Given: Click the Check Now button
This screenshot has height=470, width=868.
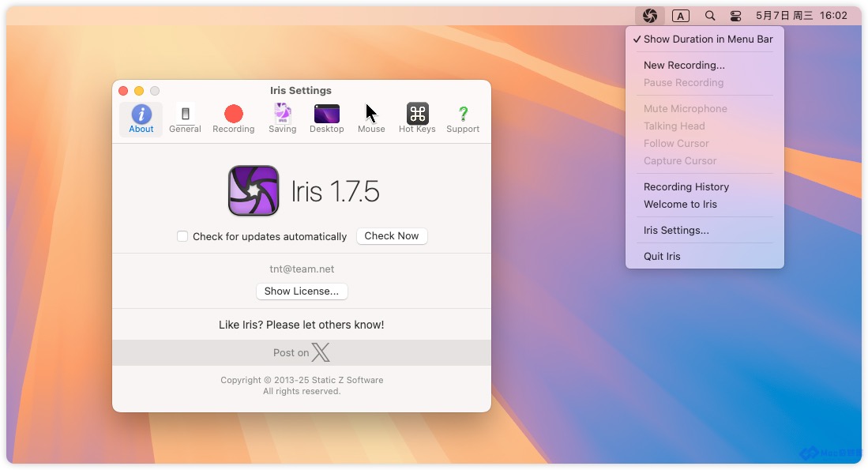Looking at the screenshot, I should (392, 236).
